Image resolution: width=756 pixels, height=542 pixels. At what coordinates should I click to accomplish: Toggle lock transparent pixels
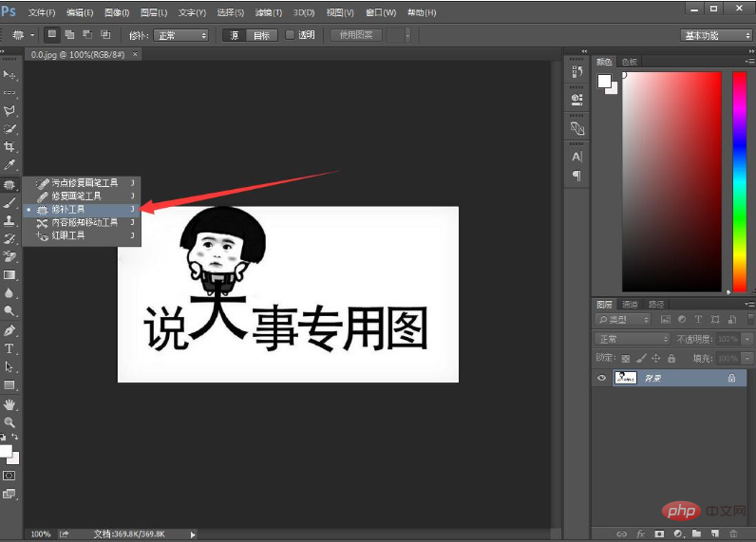click(626, 359)
